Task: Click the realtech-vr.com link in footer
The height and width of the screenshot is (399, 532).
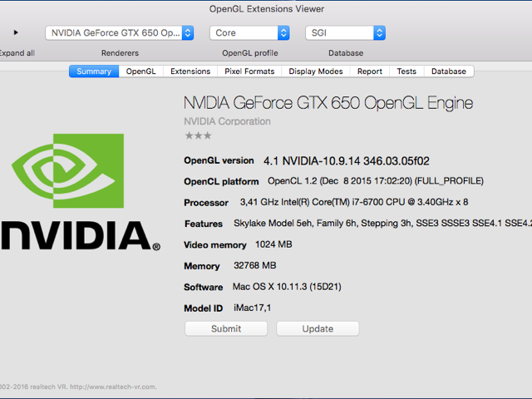Action: (x=113, y=387)
